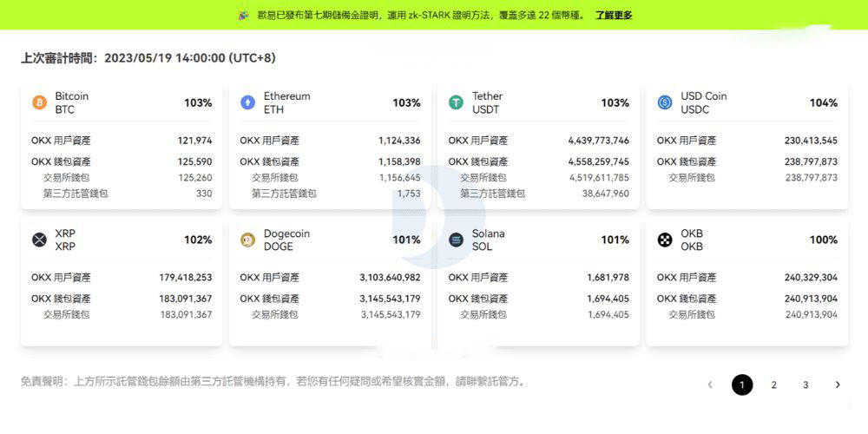Click Ethereum user assets value 1,124,336

[x=399, y=141]
